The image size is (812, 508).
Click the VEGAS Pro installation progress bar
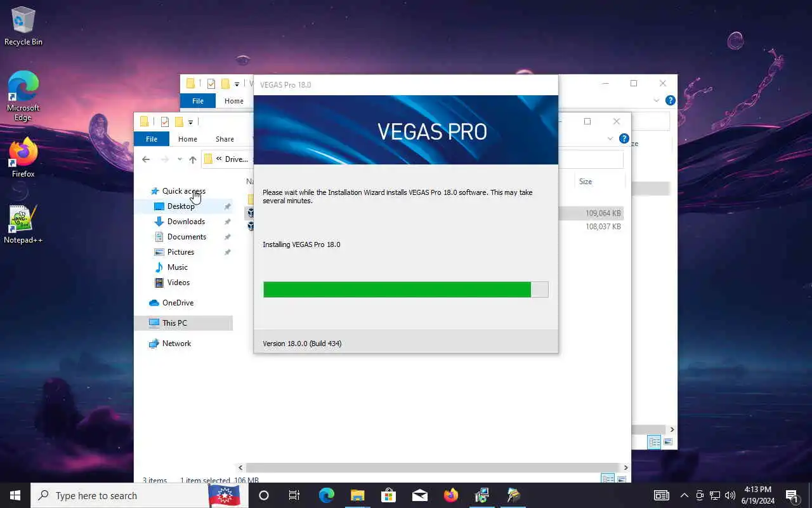click(x=405, y=290)
